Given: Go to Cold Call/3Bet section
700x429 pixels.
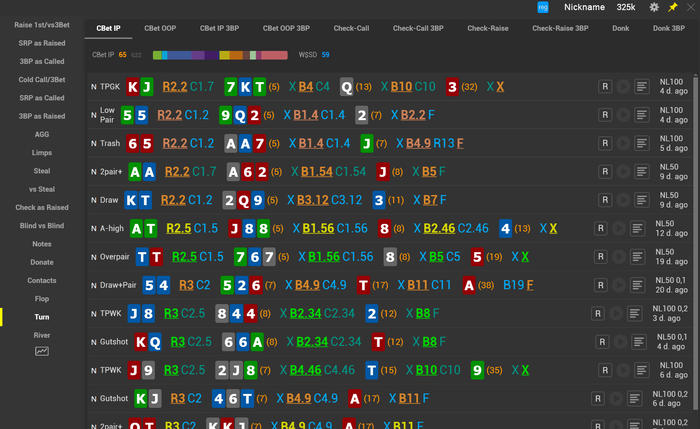Looking at the screenshot, I should coord(42,79).
